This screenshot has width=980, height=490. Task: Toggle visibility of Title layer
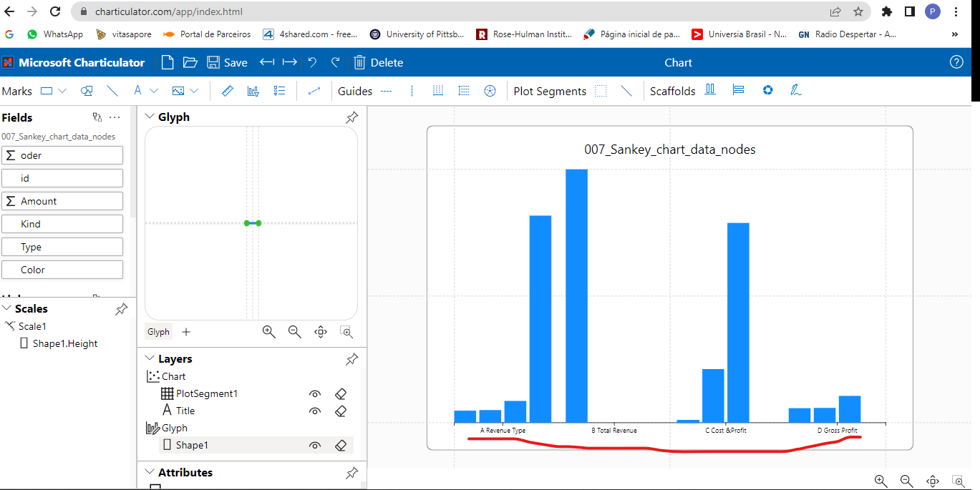314,411
